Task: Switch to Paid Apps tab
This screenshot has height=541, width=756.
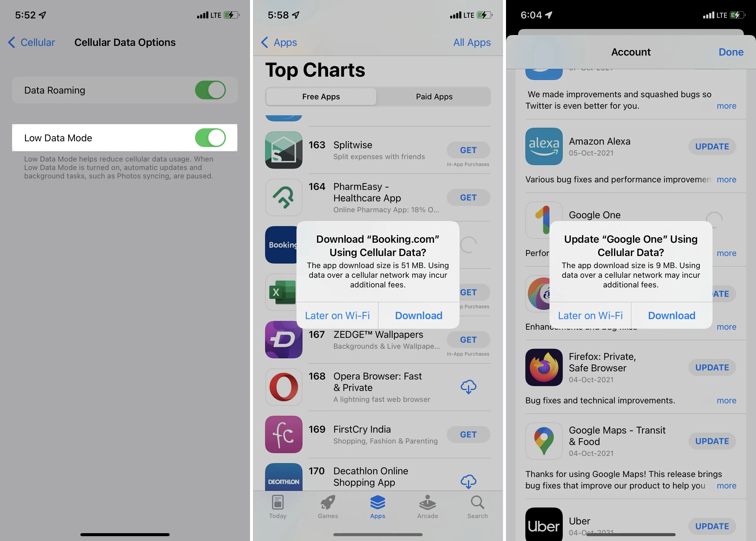Action: pyautogui.click(x=434, y=96)
